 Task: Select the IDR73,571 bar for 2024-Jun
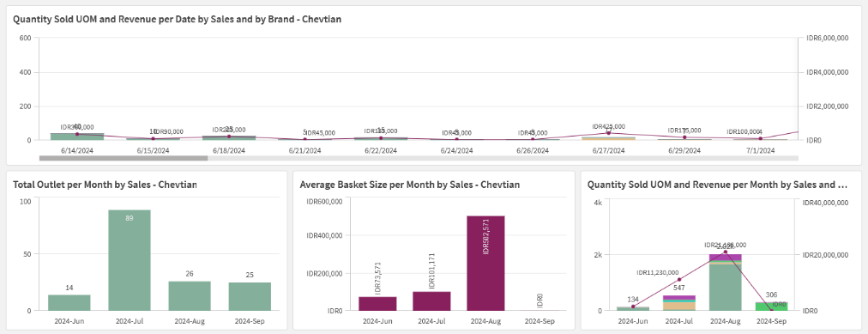tap(377, 304)
